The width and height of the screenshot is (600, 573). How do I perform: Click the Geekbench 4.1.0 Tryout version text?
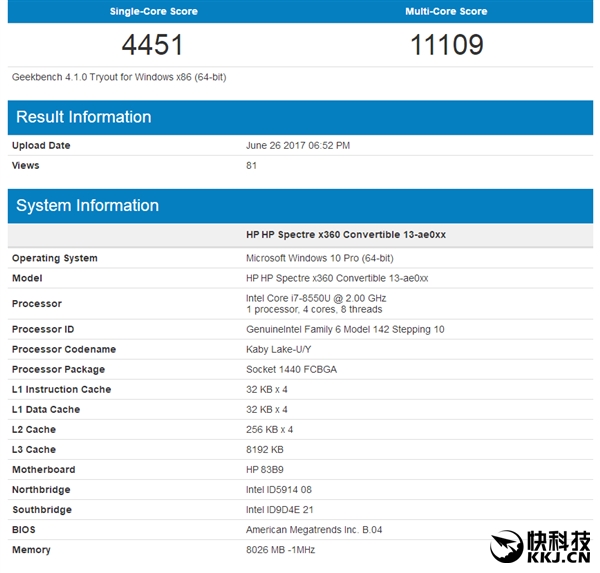pyautogui.click(x=119, y=77)
